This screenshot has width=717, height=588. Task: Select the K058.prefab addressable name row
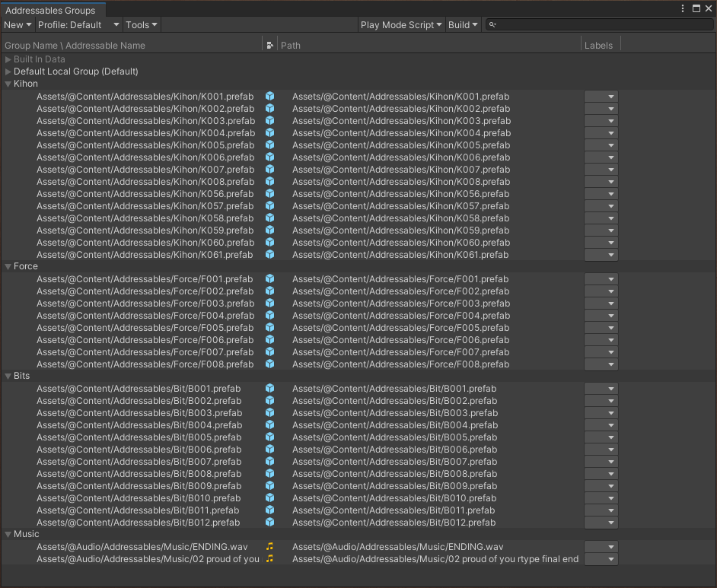click(x=145, y=218)
